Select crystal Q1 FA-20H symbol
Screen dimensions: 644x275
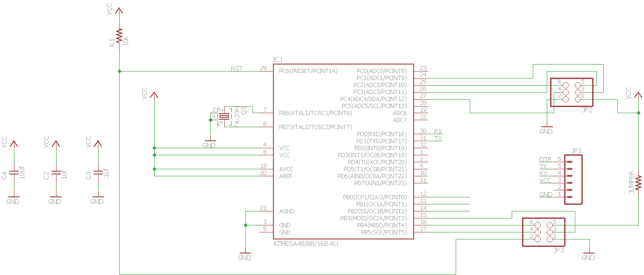point(224,116)
